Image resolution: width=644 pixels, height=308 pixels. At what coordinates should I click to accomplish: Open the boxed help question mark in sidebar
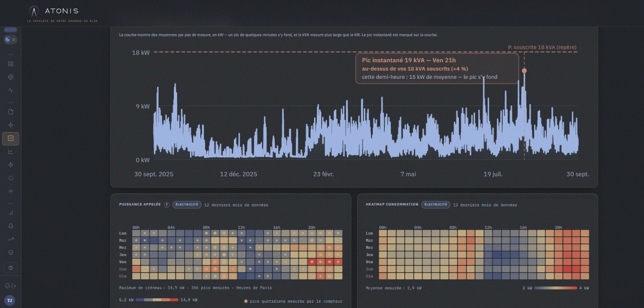[11, 268]
